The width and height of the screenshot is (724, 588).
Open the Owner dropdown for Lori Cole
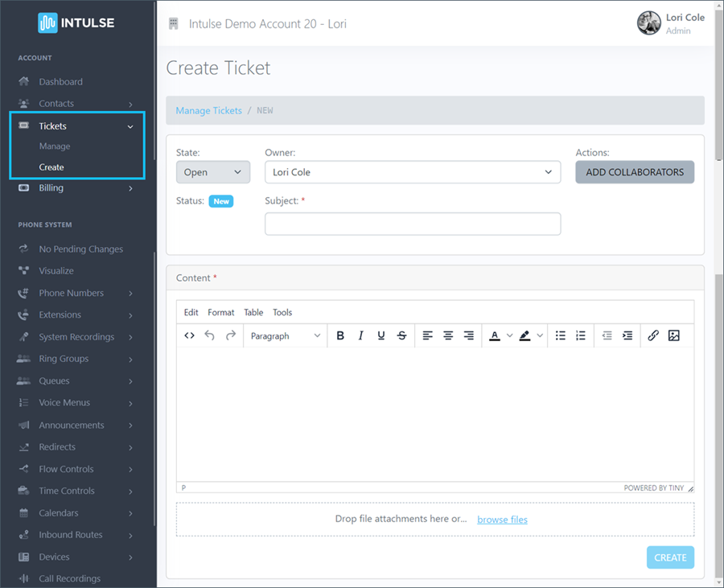pos(413,172)
